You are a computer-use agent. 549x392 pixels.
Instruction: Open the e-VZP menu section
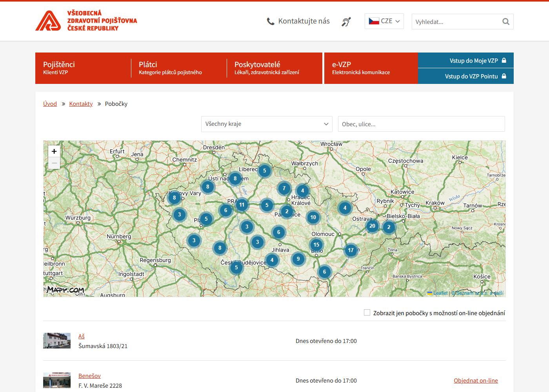coord(371,68)
